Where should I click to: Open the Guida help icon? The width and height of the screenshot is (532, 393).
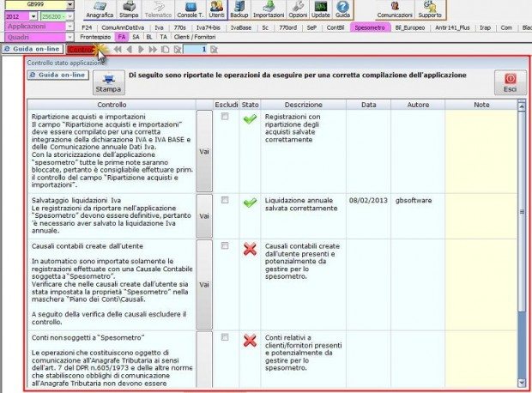[x=342, y=9]
